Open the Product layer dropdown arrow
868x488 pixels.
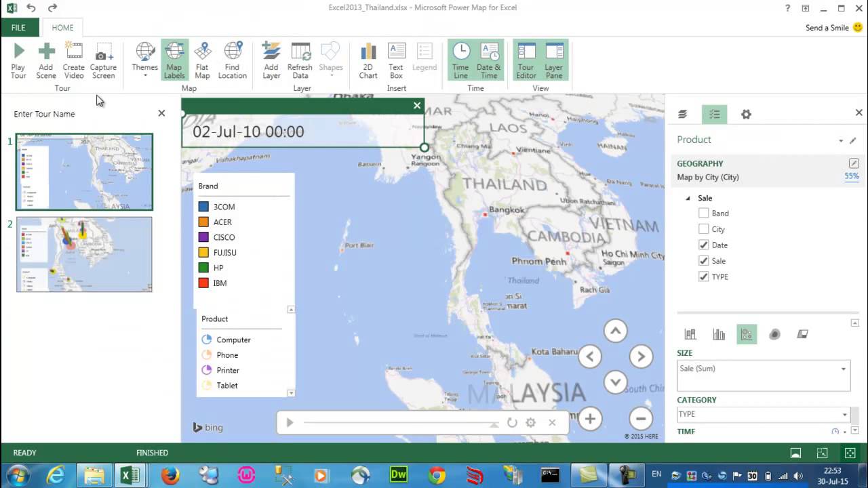pyautogui.click(x=841, y=140)
